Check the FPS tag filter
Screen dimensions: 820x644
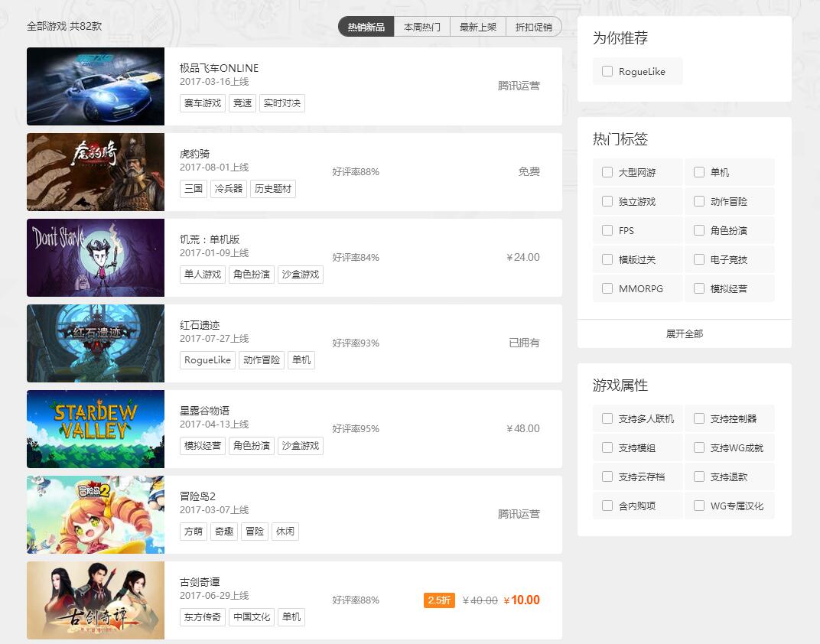[x=607, y=230]
